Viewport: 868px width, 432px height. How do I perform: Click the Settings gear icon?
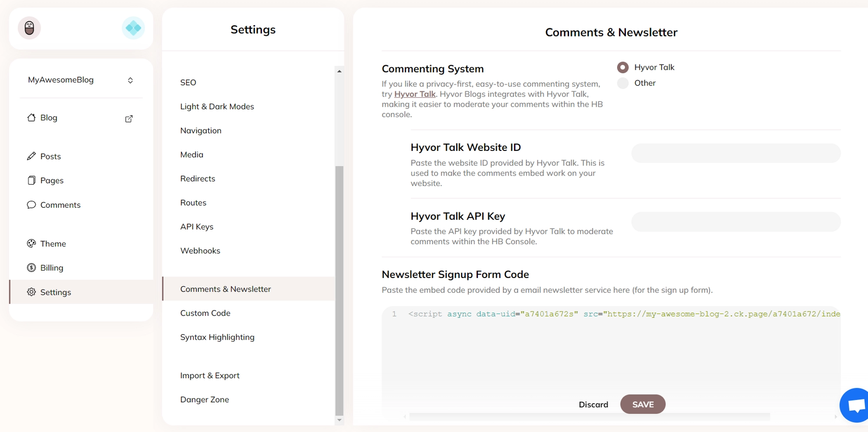point(31,292)
